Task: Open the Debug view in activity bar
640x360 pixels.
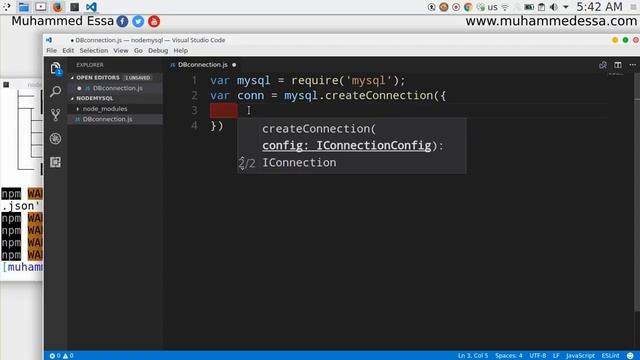Action: [56, 138]
